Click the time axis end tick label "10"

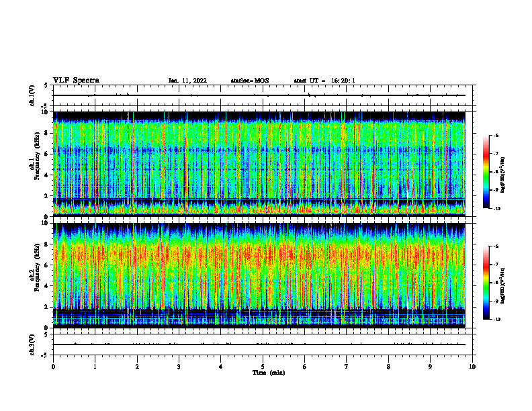click(472, 367)
